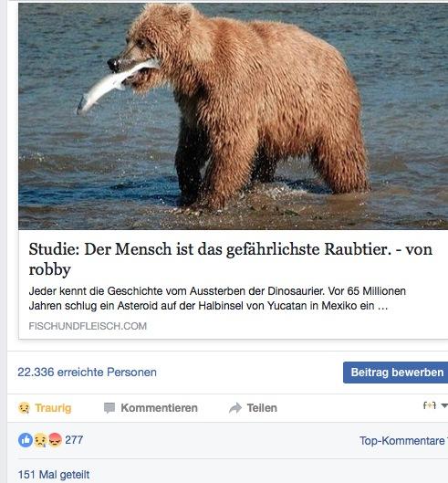448x483 pixels.
Task: Open the thumbs-up like reactions list
Action: pos(26,440)
